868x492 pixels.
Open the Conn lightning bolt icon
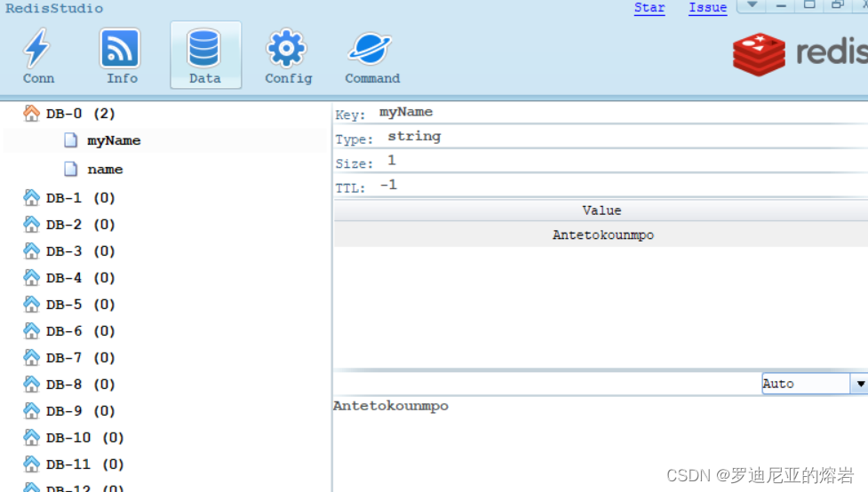click(37, 48)
